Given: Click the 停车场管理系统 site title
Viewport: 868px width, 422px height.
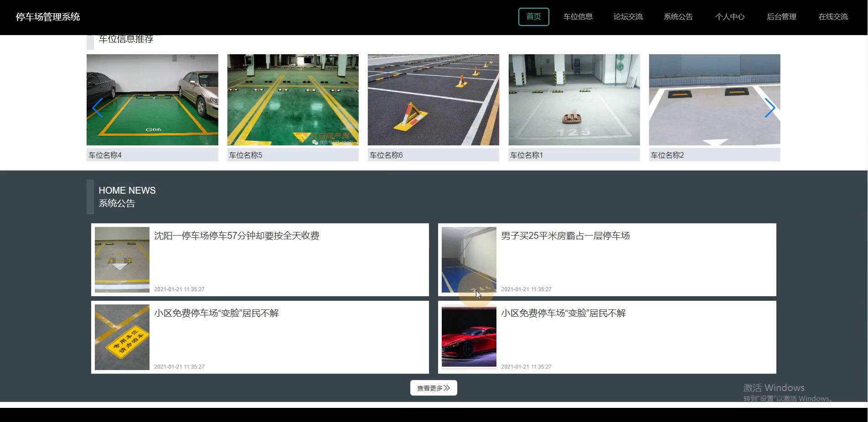Looking at the screenshot, I should (48, 17).
